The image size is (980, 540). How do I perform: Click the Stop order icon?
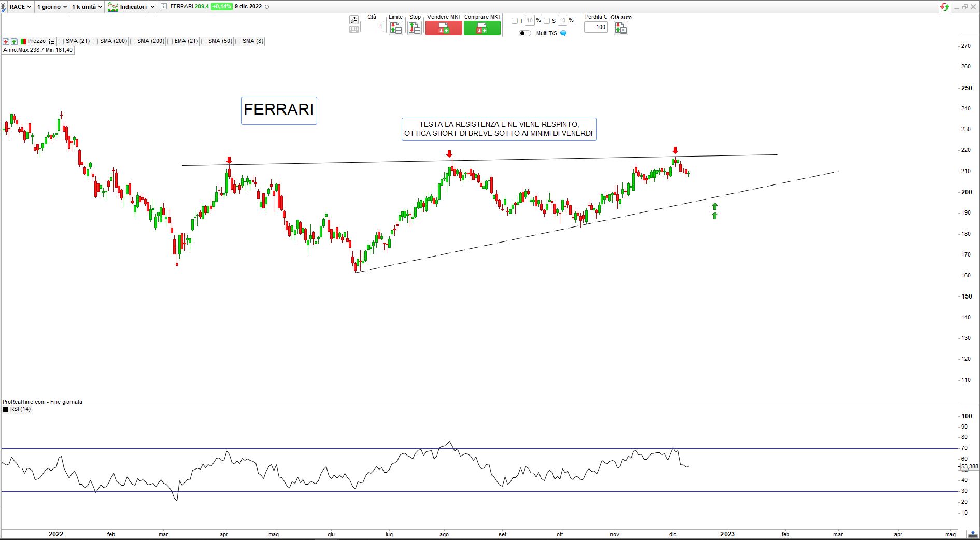(414, 28)
